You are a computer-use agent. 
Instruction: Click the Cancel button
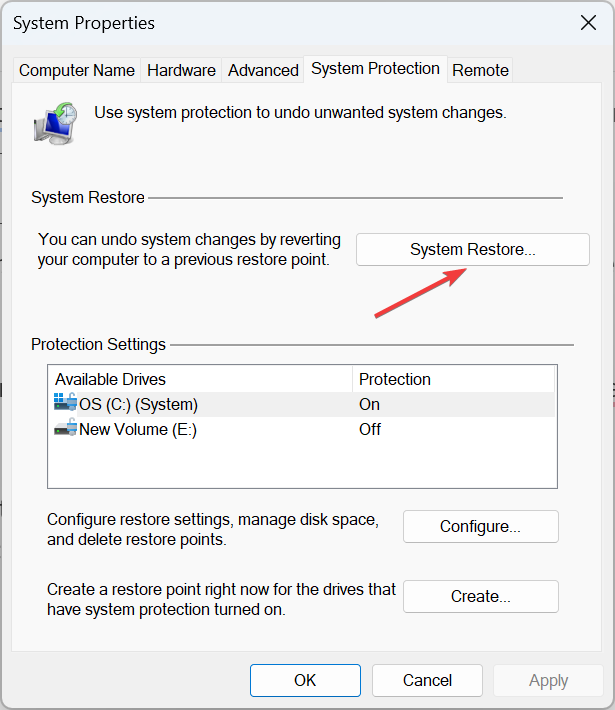point(427,680)
